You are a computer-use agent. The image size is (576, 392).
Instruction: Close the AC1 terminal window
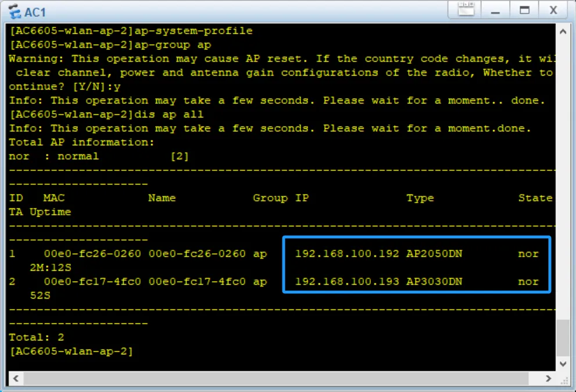[553, 10]
